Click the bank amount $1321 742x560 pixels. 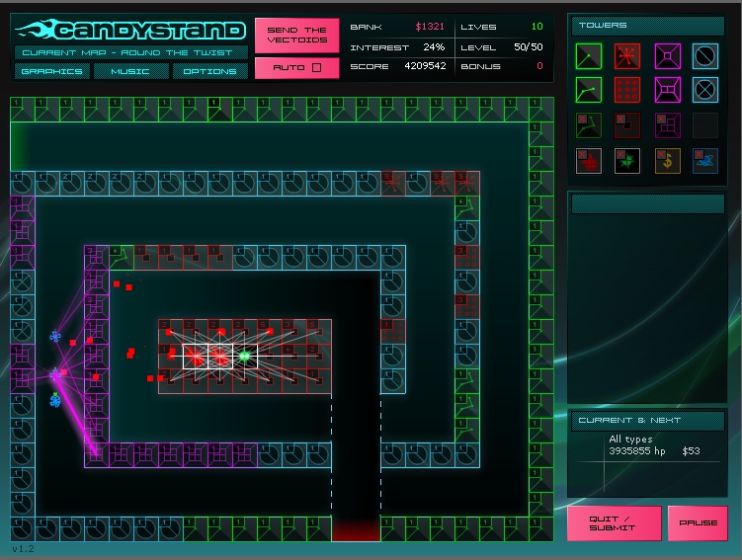(430, 27)
